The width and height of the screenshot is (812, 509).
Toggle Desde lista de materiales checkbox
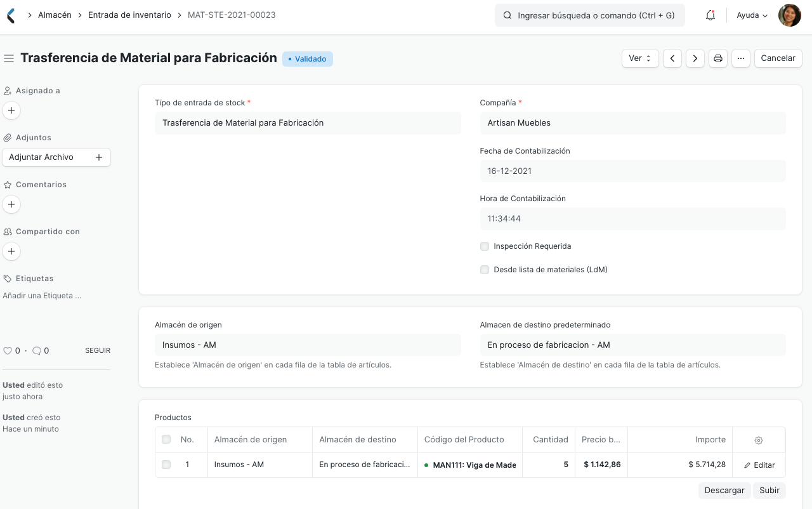tap(485, 270)
